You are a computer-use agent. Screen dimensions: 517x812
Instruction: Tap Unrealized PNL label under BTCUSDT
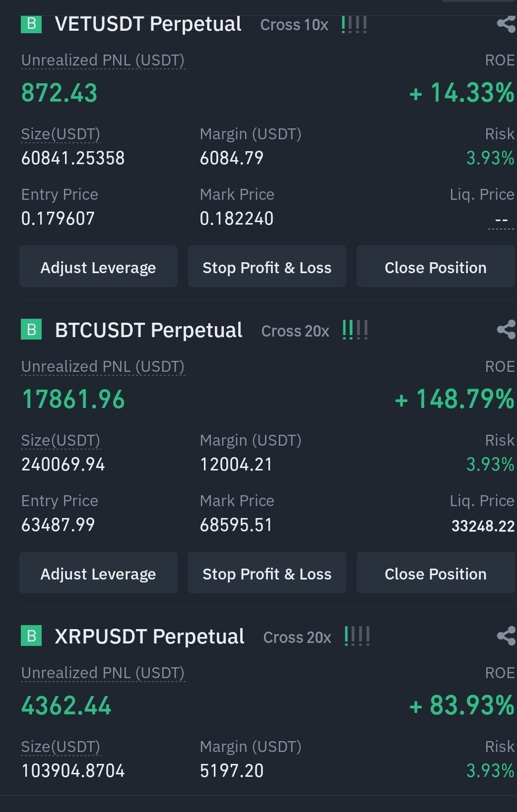pos(103,367)
